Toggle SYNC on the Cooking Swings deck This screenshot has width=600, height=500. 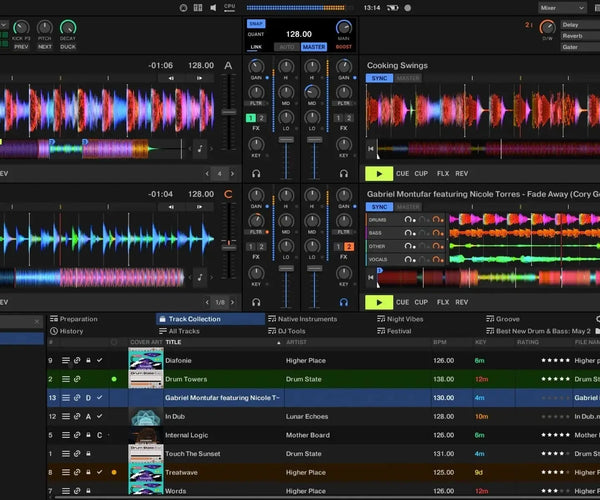(x=379, y=78)
